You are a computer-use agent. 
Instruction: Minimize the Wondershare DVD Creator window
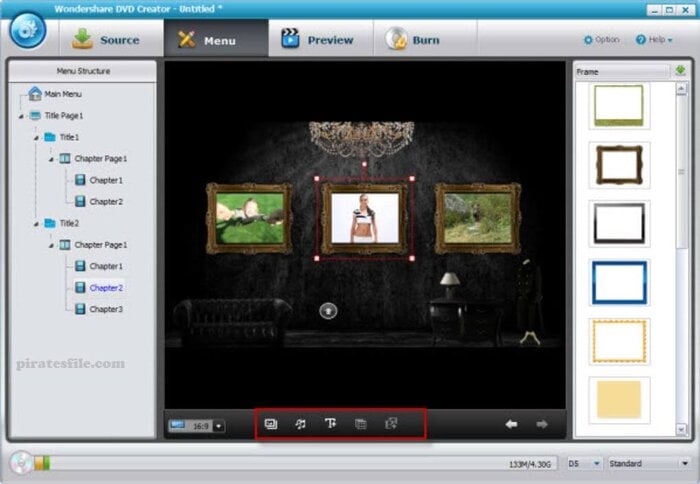coord(655,10)
